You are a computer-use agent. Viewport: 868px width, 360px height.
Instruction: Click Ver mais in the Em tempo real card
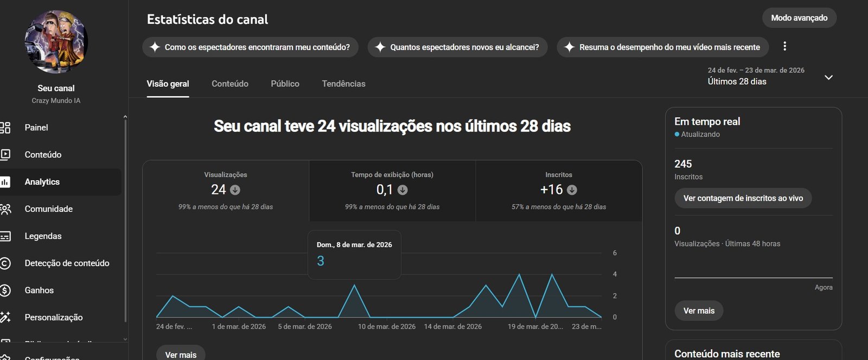point(699,311)
